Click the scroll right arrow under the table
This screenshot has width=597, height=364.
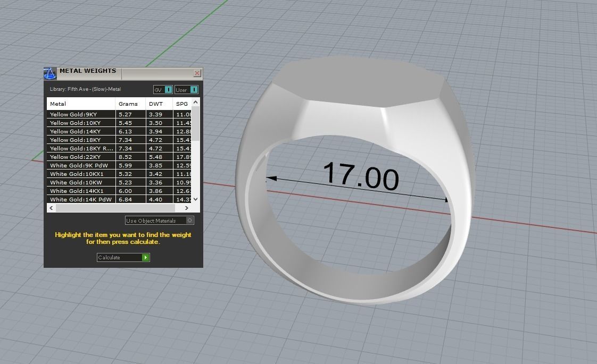tap(187, 208)
